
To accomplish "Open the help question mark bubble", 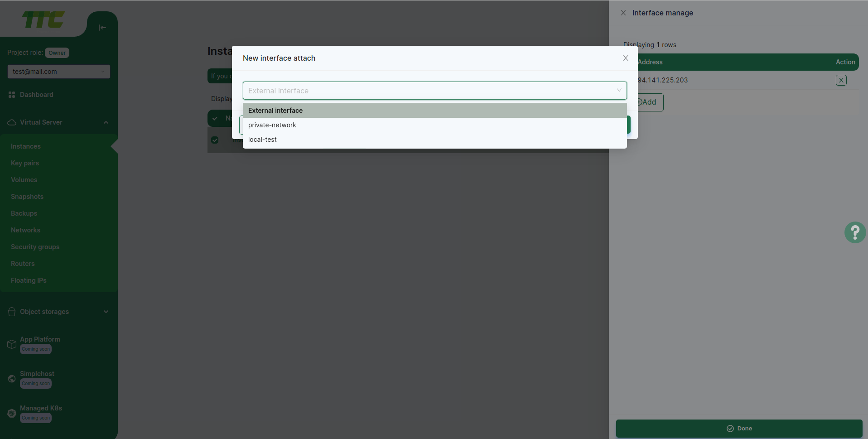I will click(855, 232).
